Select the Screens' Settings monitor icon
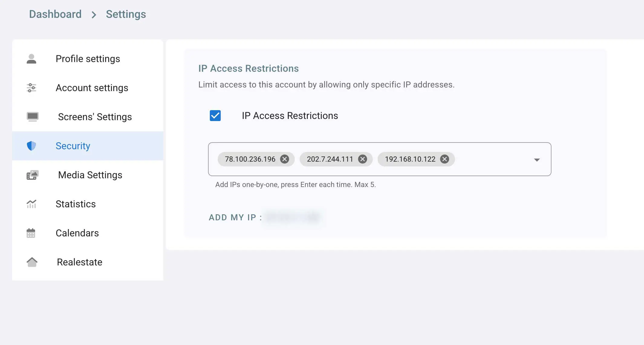The height and width of the screenshot is (345, 644). coord(32,117)
